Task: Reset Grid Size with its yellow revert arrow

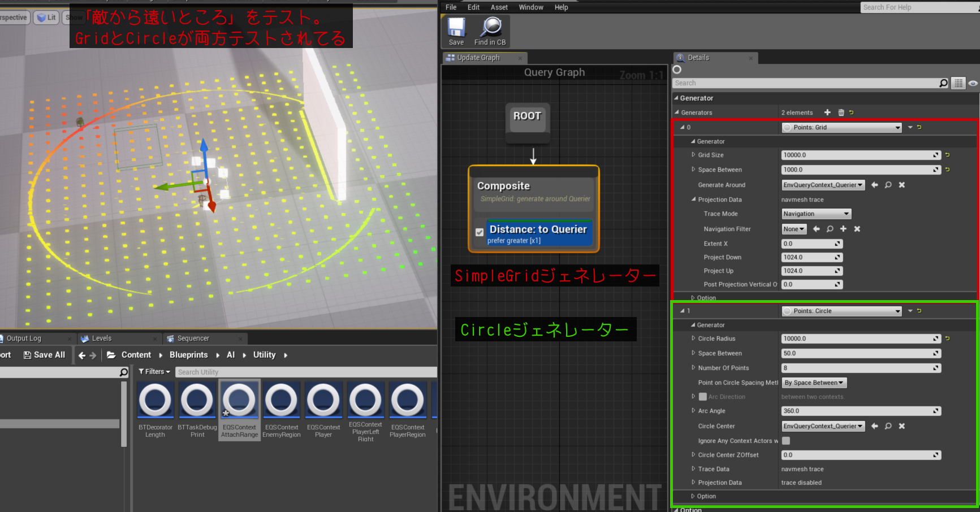Action: click(x=948, y=155)
